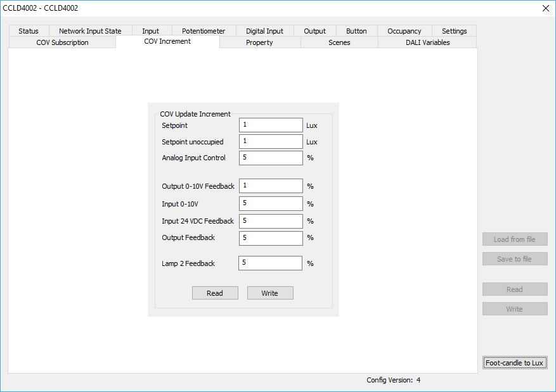Click the Input 24 VDC Feedback label

198,221
